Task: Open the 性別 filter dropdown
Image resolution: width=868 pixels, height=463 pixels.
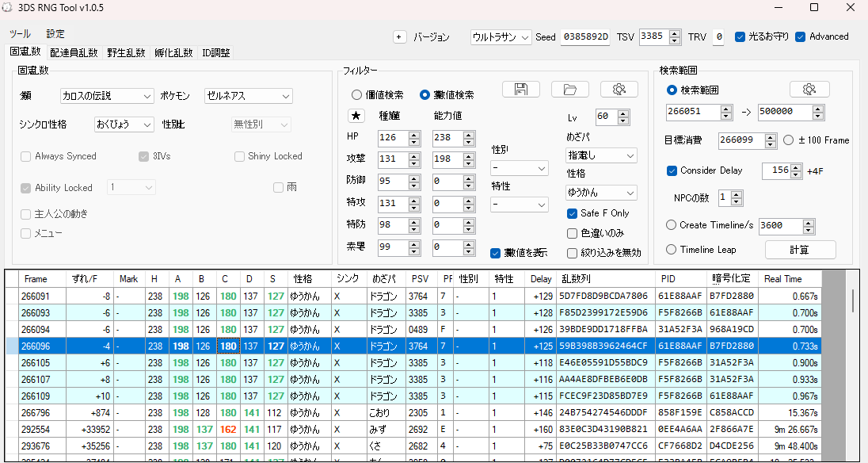Action: point(520,168)
